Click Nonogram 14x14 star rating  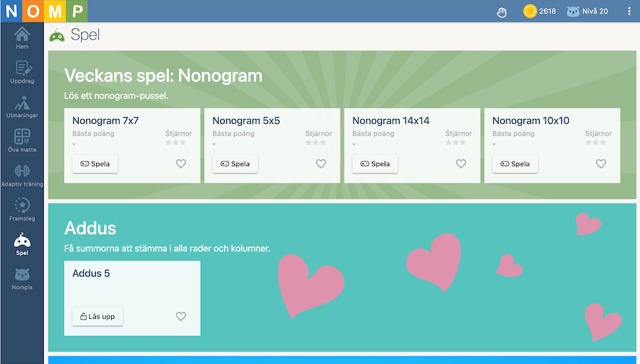click(x=455, y=142)
